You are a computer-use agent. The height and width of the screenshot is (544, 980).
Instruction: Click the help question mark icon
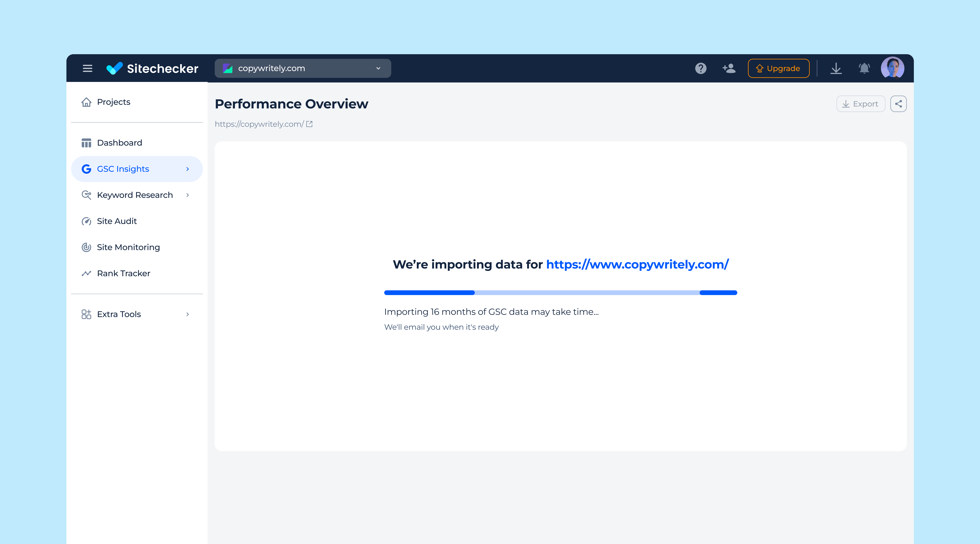click(x=700, y=69)
